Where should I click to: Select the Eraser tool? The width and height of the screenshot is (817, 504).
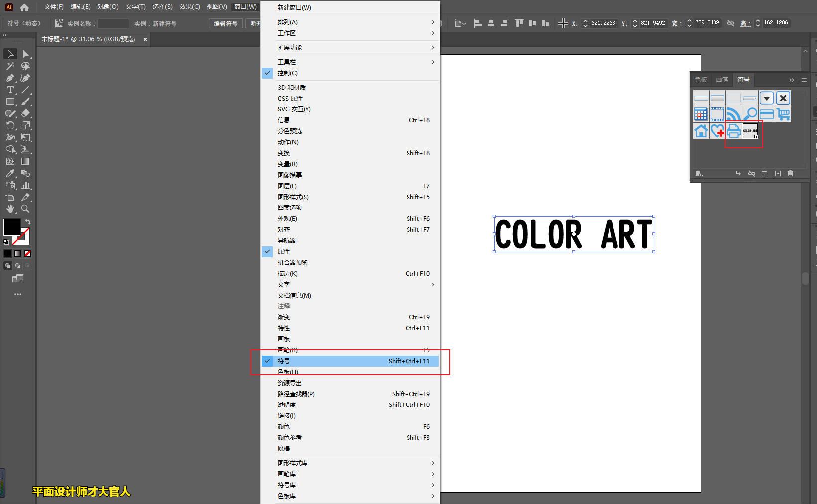click(x=26, y=113)
